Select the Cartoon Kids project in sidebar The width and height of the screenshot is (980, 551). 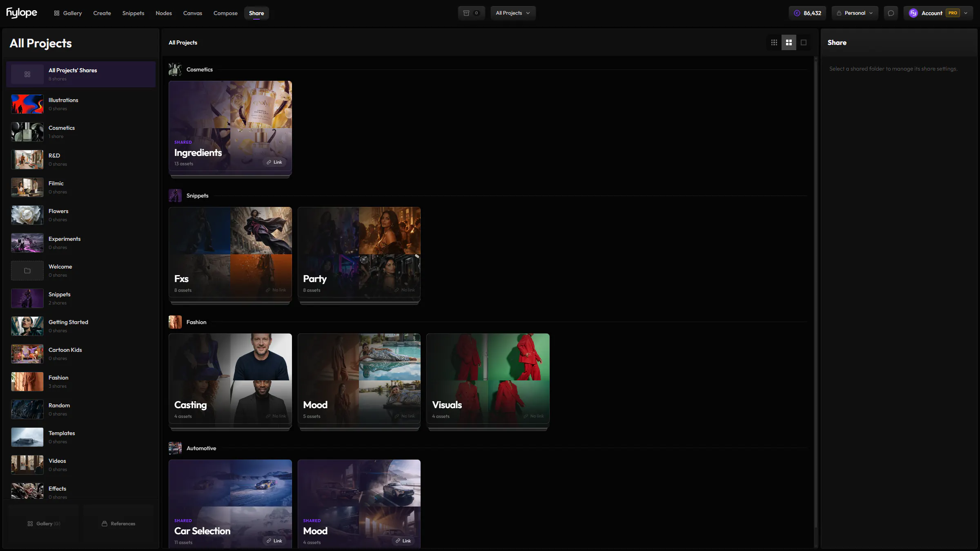[x=81, y=354]
